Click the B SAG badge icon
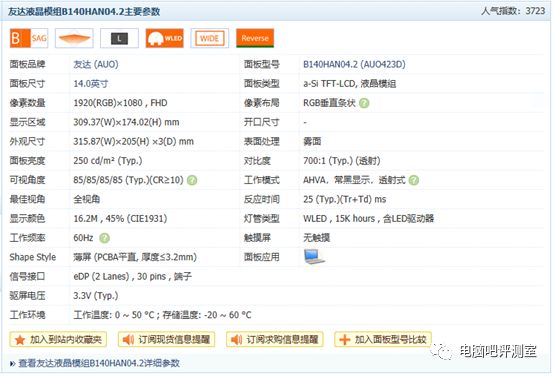This screenshot has height=376, width=554. [29, 38]
